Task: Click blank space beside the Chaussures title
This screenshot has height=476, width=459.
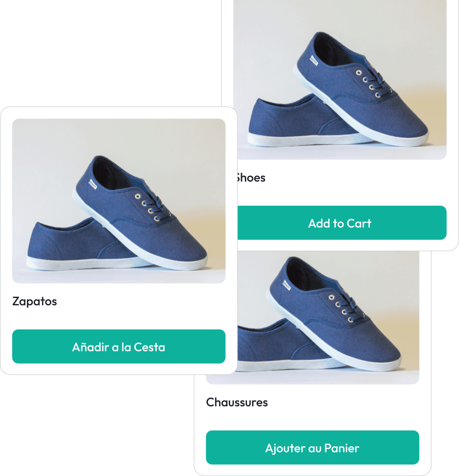Action: click(x=343, y=402)
